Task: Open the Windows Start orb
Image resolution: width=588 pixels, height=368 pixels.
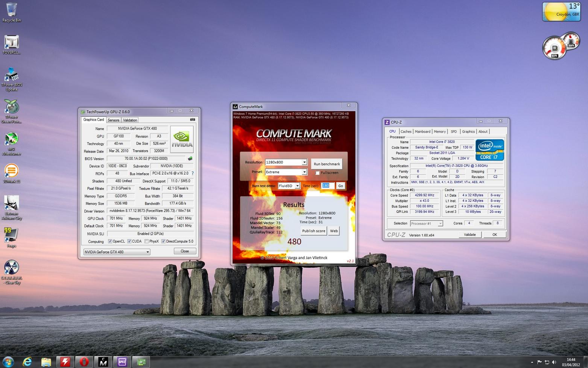Action: point(8,362)
